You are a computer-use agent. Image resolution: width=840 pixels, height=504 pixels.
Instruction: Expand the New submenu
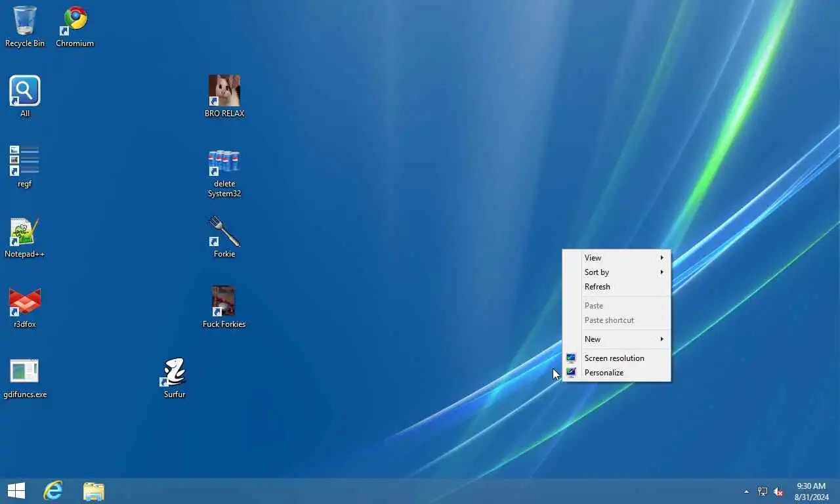coord(617,339)
